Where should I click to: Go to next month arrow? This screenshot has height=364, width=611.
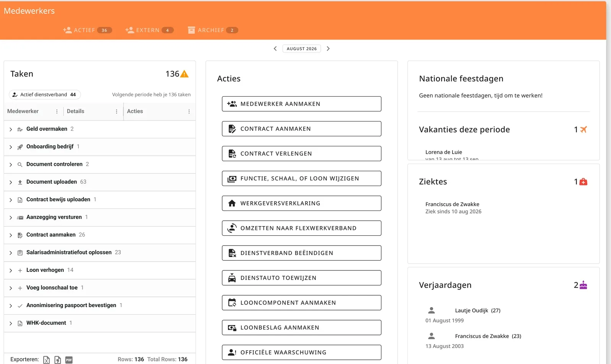tap(328, 49)
